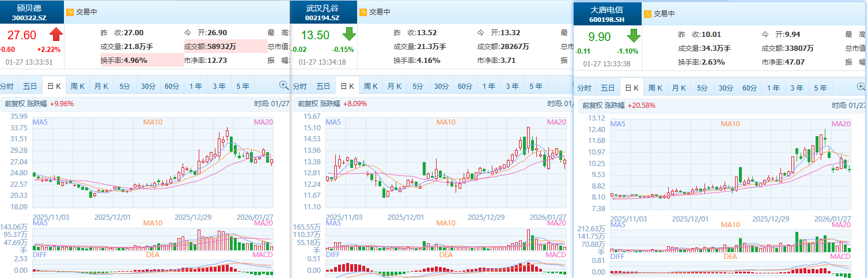This screenshot has width=868, height=278.
Task: Click zoom magnifier icon in 硕贝德 chart
Action: click(x=283, y=85)
